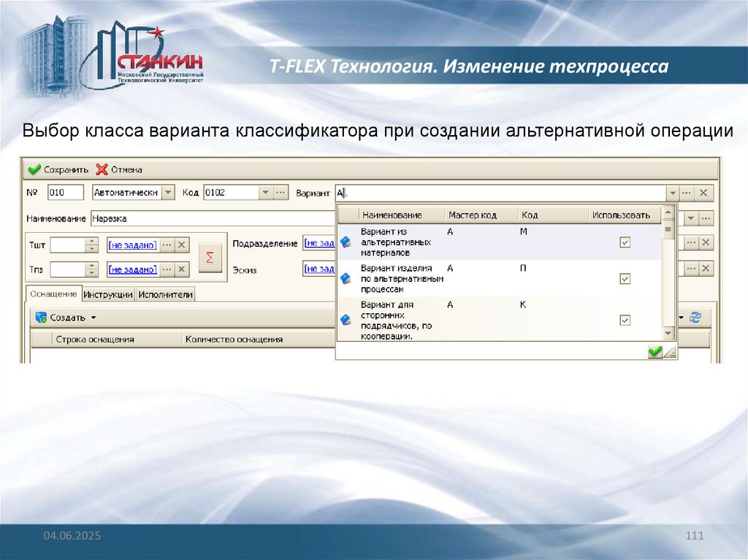The width and height of the screenshot is (748, 560).
Task: Click the ellipsis button at the end of the Наименование row
Action: pyautogui.click(x=706, y=218)
